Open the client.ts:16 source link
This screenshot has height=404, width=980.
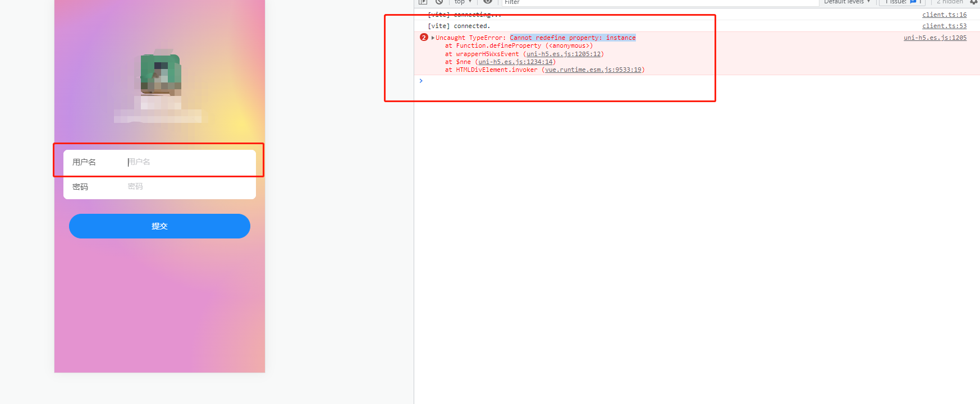pyautogui.click(x=944, y=15)
